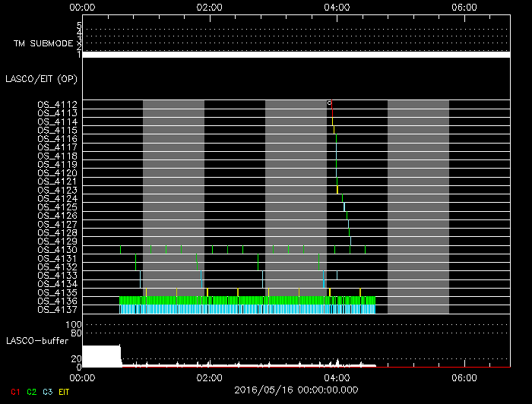The width and height of the screenshot is (532, 404).
Task: Click the OS_4137 row label
Action: [x=57, y=309]
